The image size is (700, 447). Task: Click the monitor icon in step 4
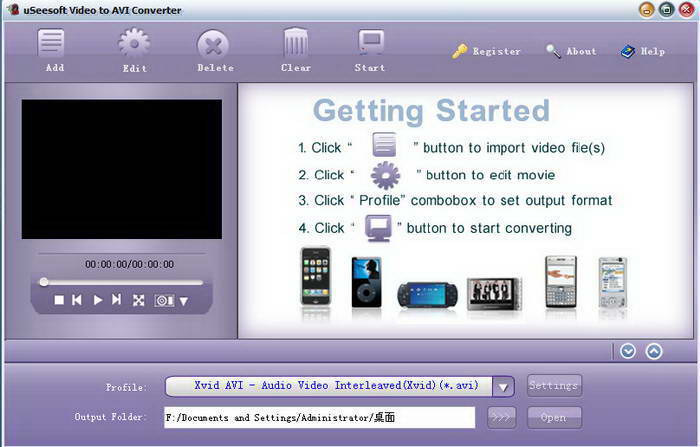(x=378, y=228)
